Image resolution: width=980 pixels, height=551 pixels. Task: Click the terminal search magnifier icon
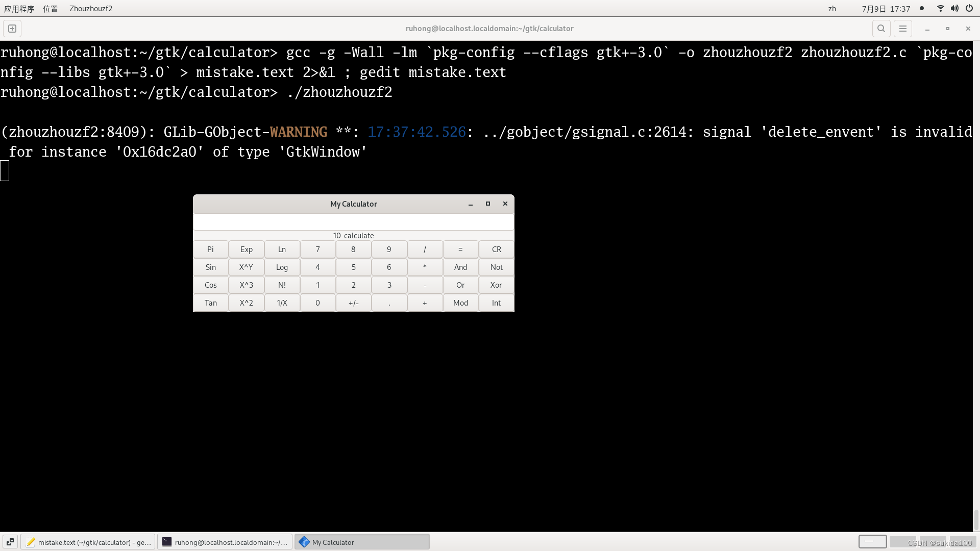(x=881, y=29)
